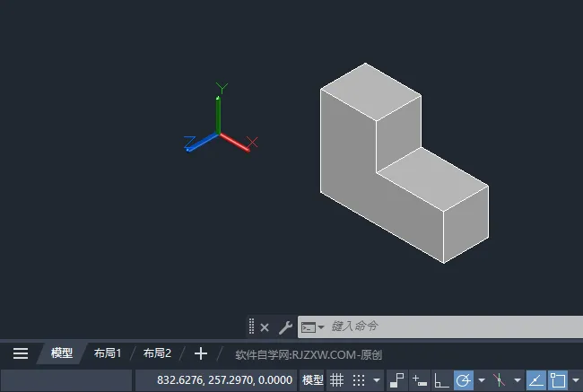Expand isometric drafting plane dropdown

[x=517, y=380]
